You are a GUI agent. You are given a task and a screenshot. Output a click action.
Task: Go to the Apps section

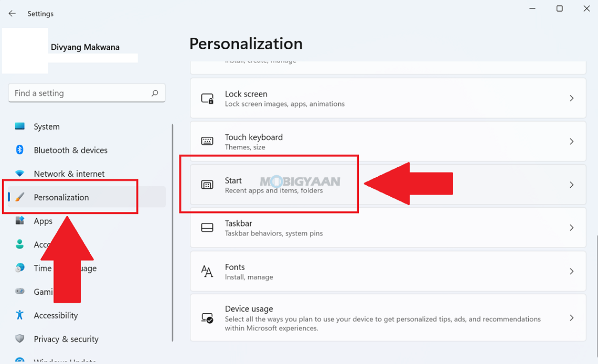[x=43, y=221]
